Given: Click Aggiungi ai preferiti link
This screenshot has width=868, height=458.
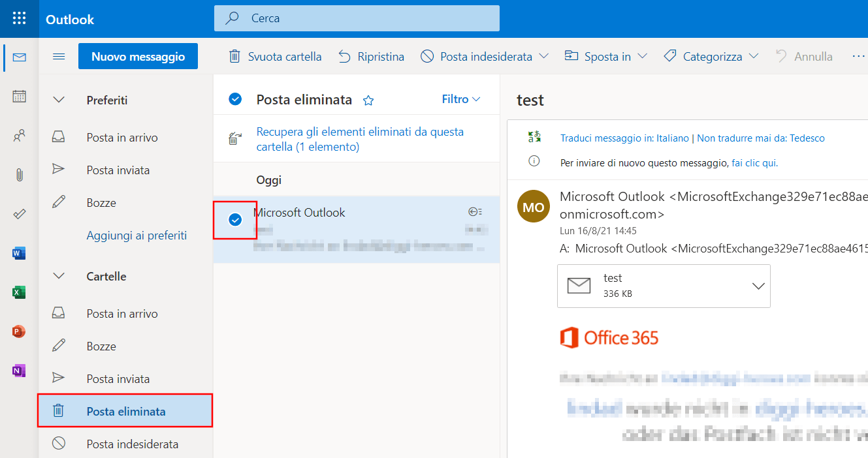Looking at the screenshot, I should click(x=137, y=236).
